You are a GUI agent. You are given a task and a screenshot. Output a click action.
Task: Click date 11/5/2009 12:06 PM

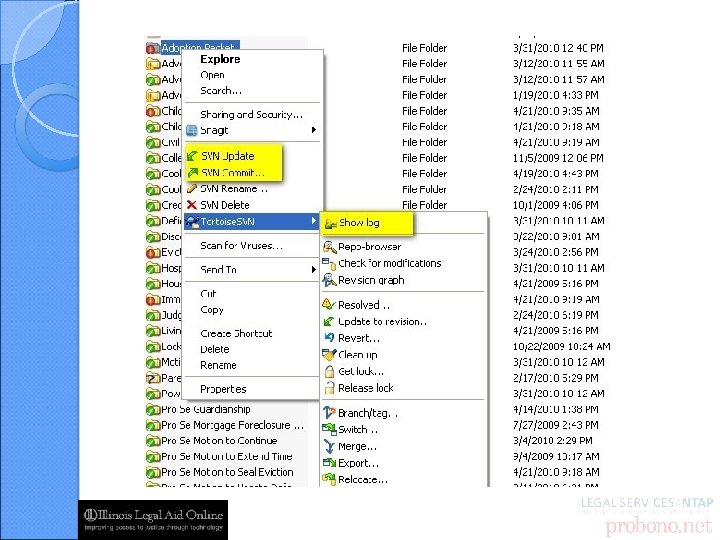point(558,158)
